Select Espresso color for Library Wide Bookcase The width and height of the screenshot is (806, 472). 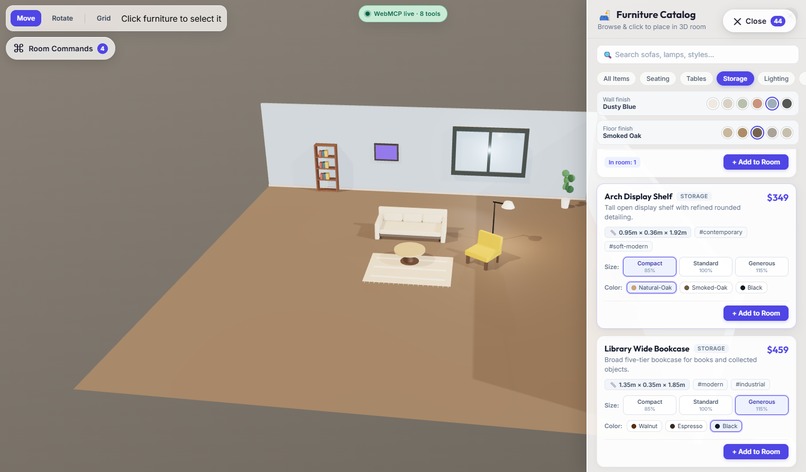tap(686, 426)
